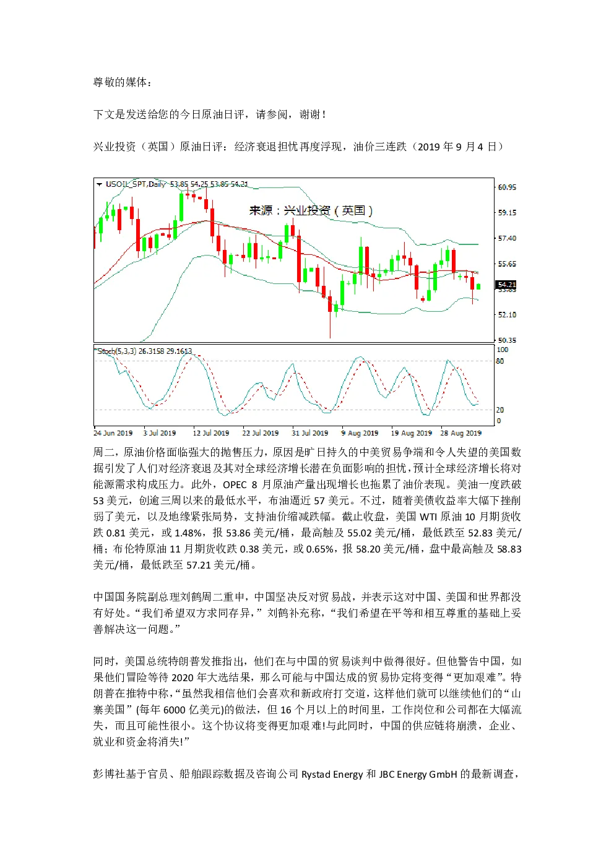Image resolution: width=614 pixels, height=868 pixels.
Task: Click the '9 Aug 2019' date axis label
Action: click(x=360, y=433)
